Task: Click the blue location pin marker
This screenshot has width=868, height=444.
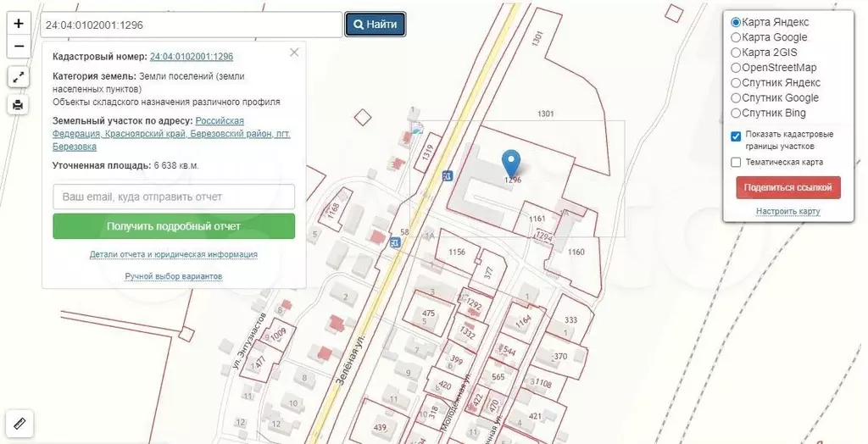Action: [511, 164]
